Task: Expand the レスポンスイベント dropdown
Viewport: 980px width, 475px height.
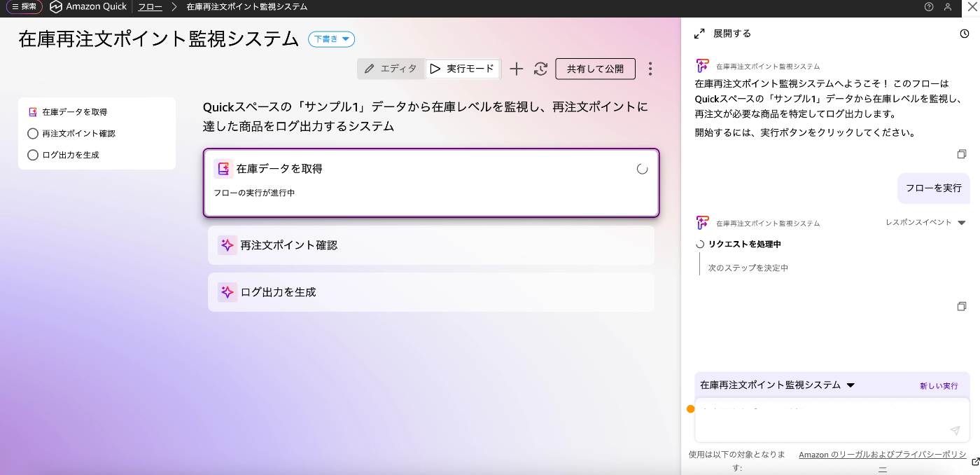Action: point(925,223)
